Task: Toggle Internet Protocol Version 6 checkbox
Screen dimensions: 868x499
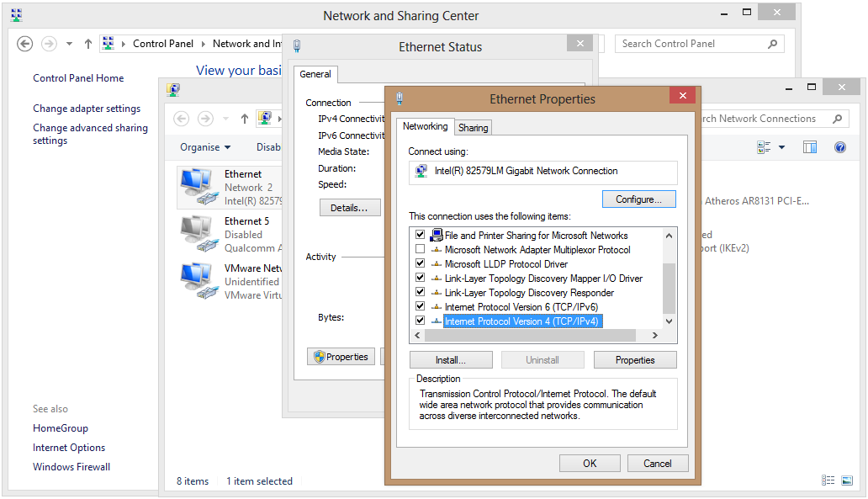Action: (421, 306)
